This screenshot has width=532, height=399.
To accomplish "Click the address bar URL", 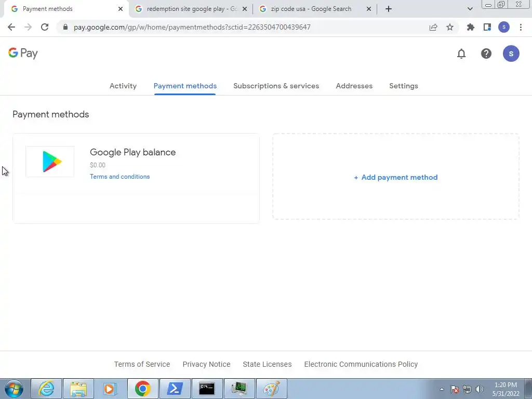I will [x=192, y=27].
